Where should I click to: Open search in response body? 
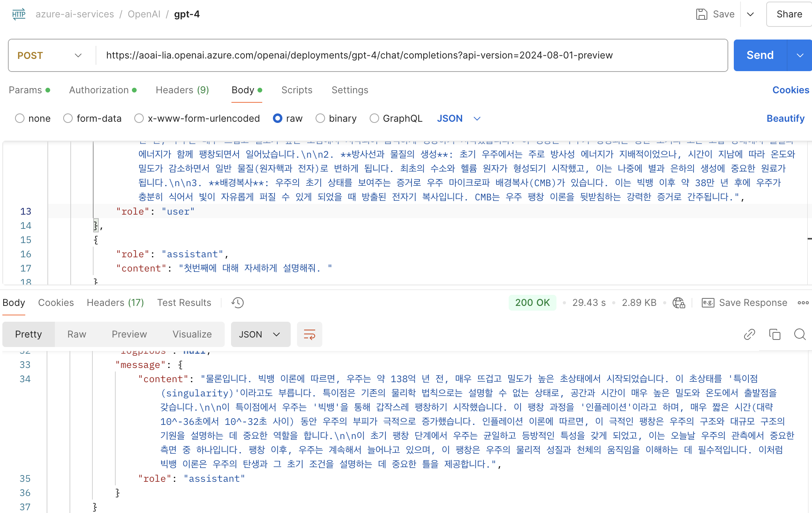tap(800, 334)
